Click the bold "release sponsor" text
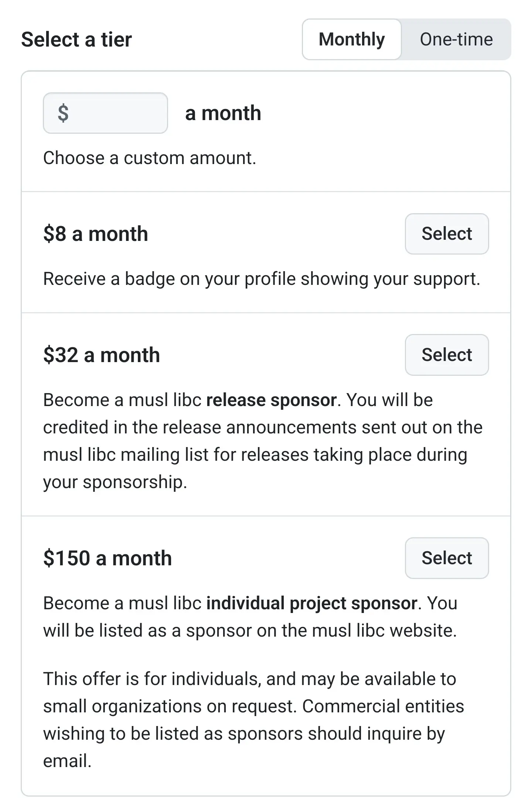Viewport: 532px width, 804px height. [x=271, y=400]
